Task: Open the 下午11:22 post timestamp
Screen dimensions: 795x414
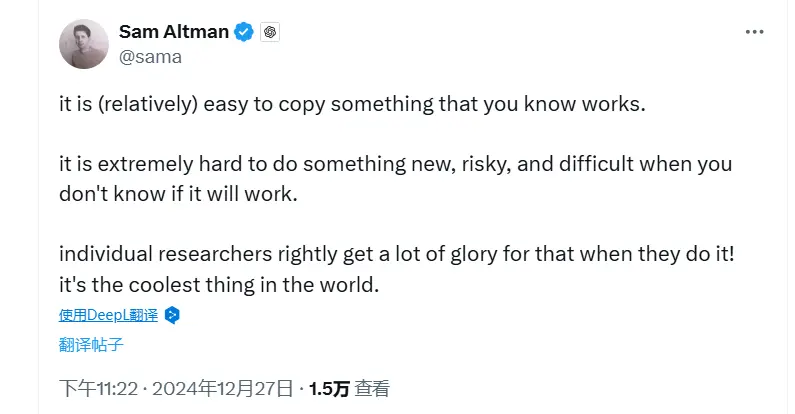Action: click(90, 388)
